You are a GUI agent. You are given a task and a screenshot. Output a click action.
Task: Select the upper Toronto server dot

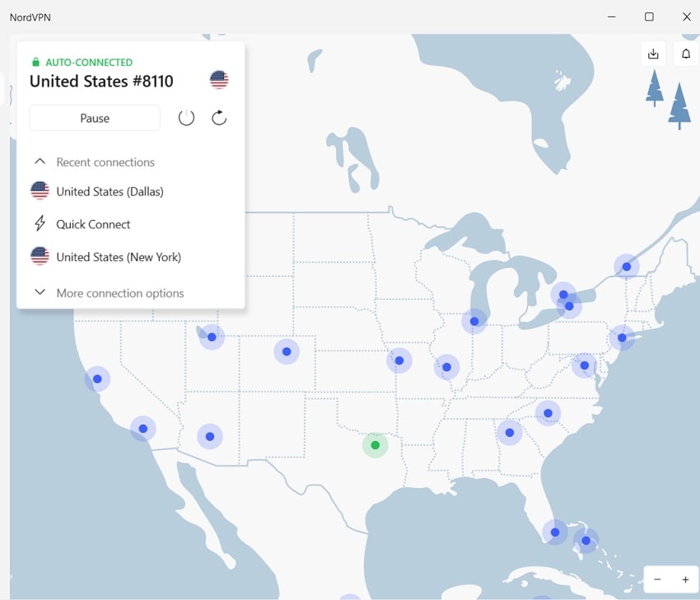coord(563,294)
